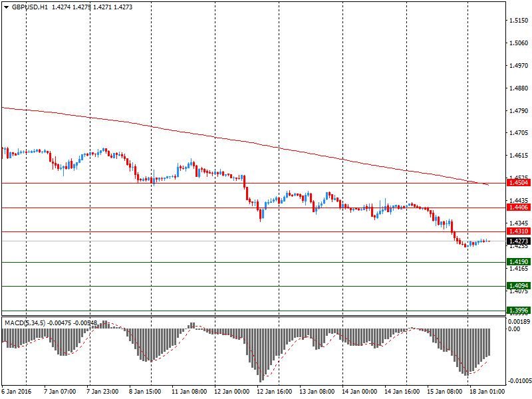The image size is (532, 399).
Task: Click the 1.4970 price scale value
Action: (x=519, y=65)
